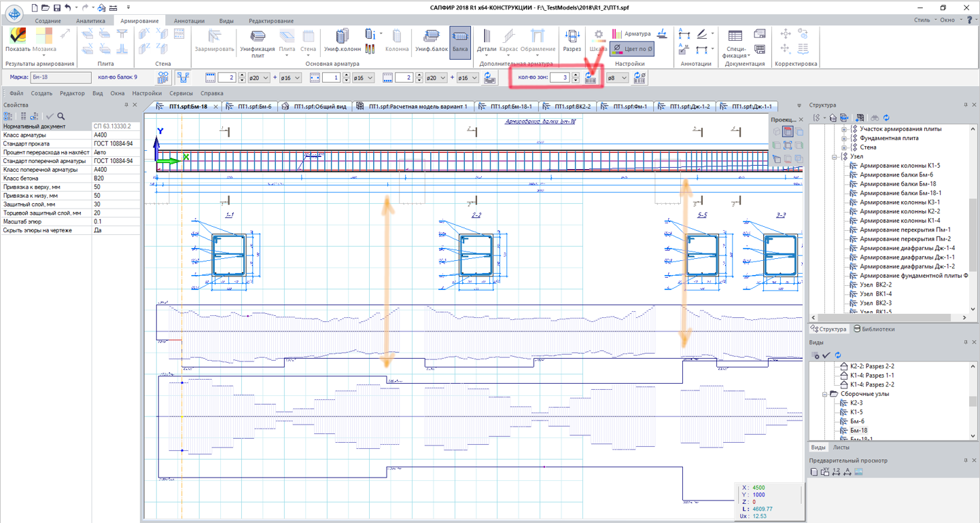Click refresh zones icon next to кол-во зон
Screen dimensions: 980x523
click(x=590, y=78)
